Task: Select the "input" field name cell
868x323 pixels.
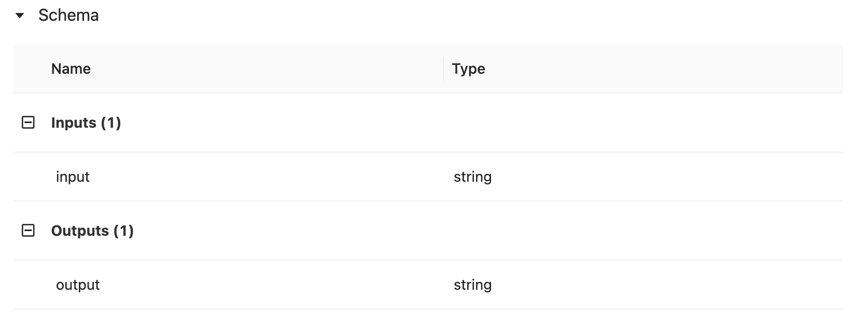Action: click(73, 177)
